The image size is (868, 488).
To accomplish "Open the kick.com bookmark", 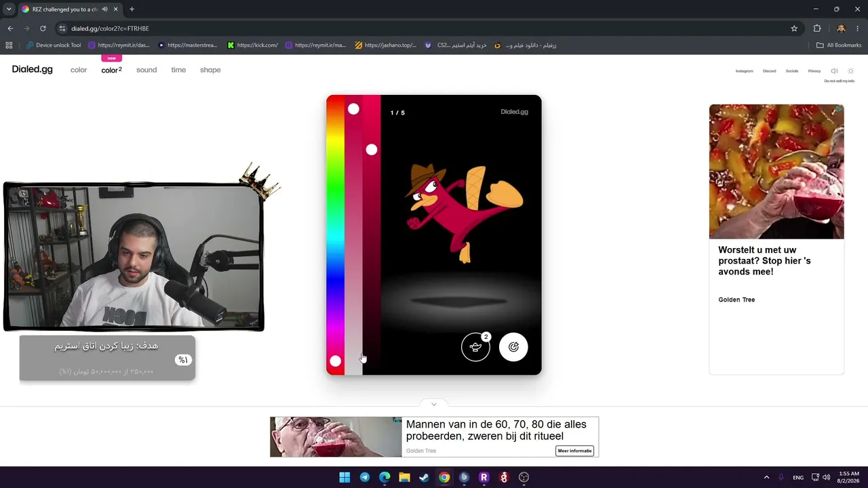I will (x=253, y=45).
